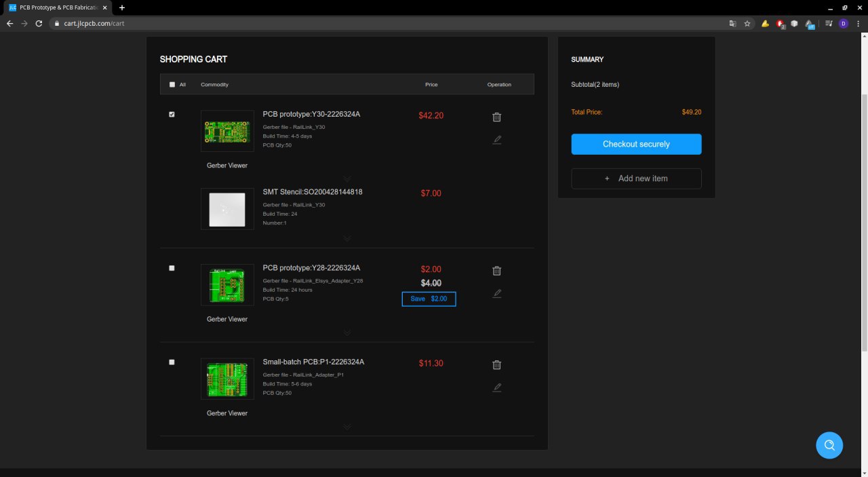The image size is (868, 477).
Task: Click the struck-through $4.00 price
Action: point(431,283)
